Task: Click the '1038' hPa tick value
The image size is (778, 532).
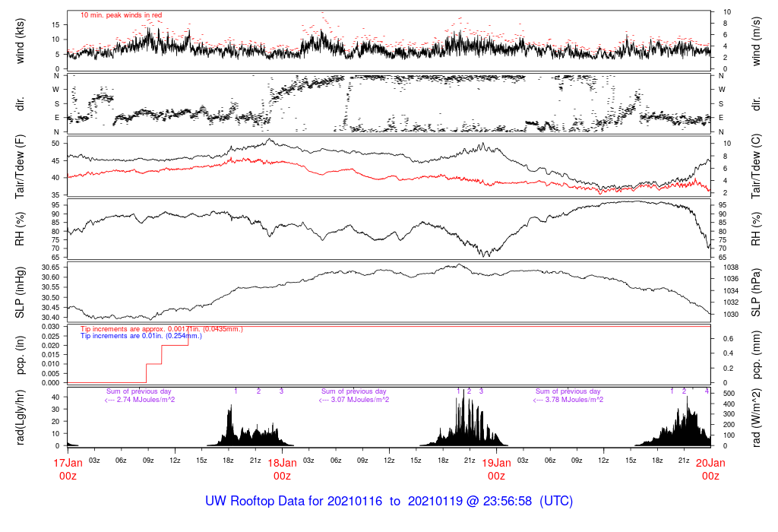Action: 731,268
